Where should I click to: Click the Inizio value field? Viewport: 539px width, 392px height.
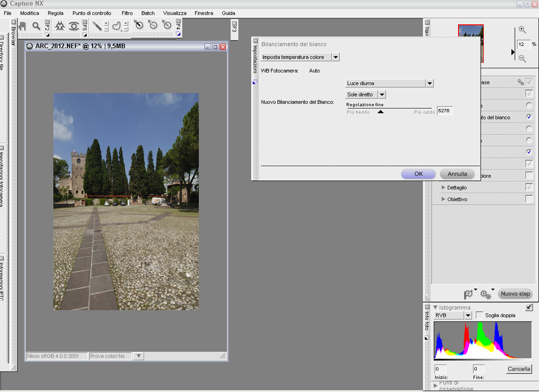(x=441, y=369)
